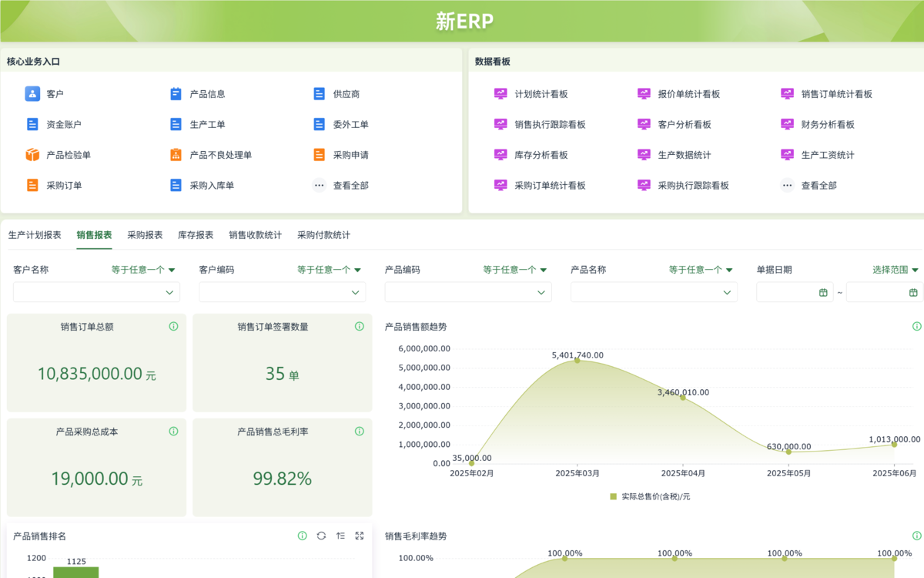The image size is (924, 578).
Task: Open the 采购执行跟踪看板 dashboard icon
Action: [644, 185]
